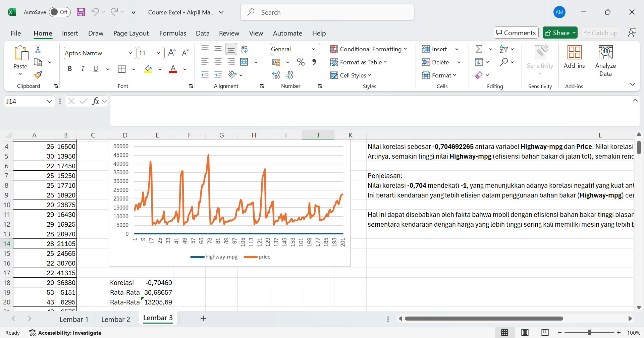Image resolution: width=644 pixels, height=338 pixels.
Task: Select the Format Painter brush
Action: pyautogui.click(x=38, y=75)
